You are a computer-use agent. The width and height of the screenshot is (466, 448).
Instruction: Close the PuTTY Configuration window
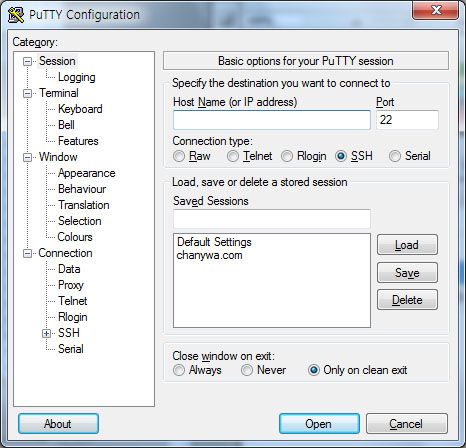pyautogui.click(x=435, y=11)
